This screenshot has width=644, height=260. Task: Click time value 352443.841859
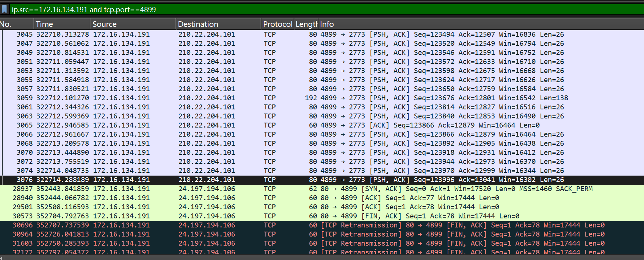point(63,189)
